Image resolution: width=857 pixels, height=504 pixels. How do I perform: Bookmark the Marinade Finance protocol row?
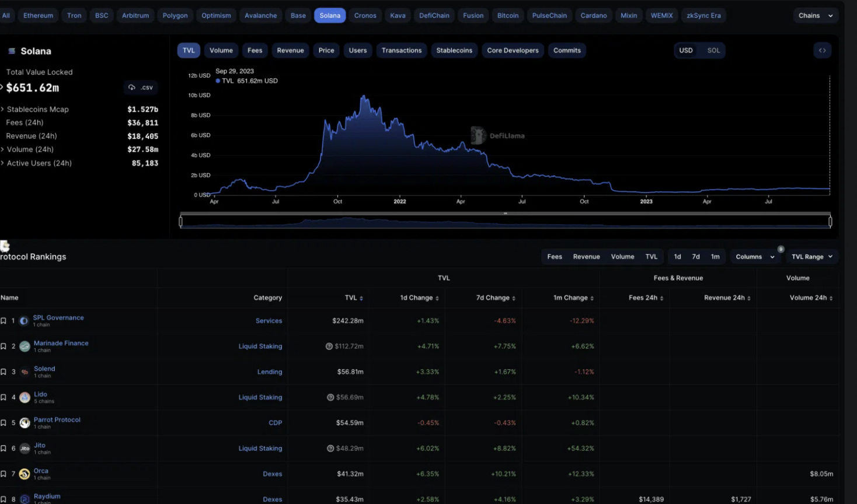[4, 346]
